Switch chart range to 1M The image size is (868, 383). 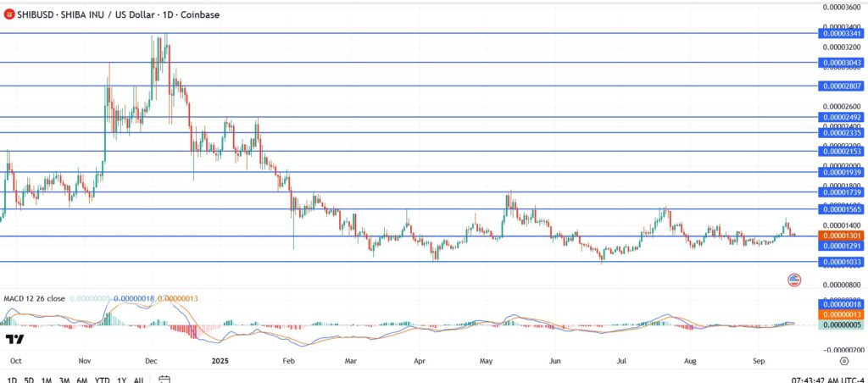click(47, 380)
